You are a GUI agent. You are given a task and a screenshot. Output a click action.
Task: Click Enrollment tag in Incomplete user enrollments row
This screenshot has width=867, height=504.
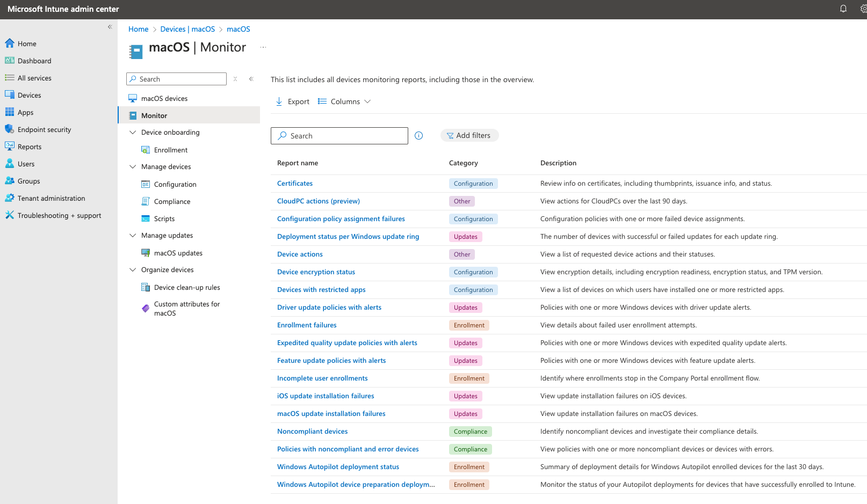[469, 378]
